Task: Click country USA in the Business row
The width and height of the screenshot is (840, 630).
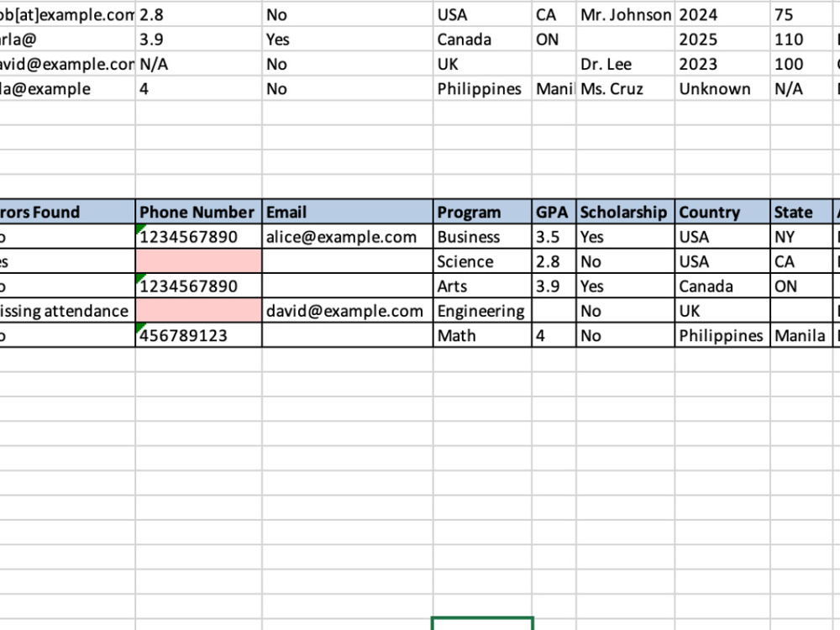Action: pos(722,236)
